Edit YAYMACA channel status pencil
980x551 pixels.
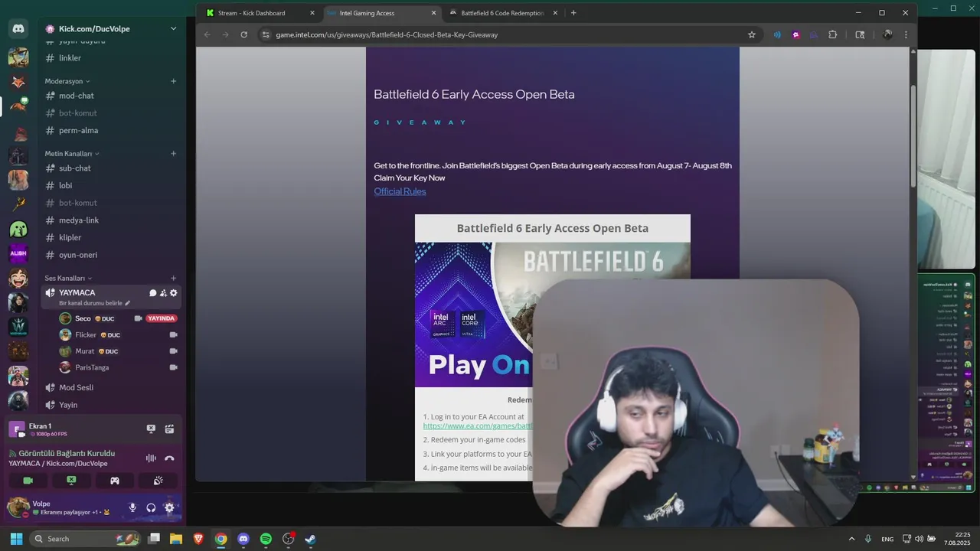click(128, 303)
